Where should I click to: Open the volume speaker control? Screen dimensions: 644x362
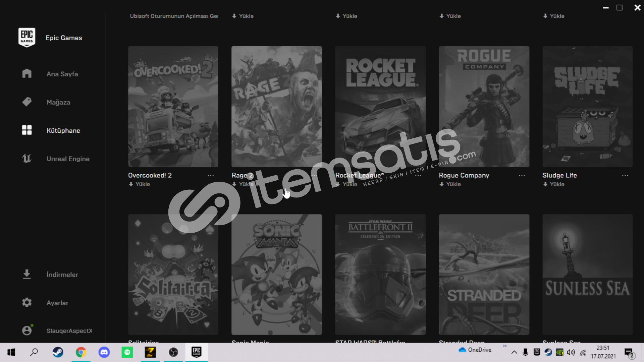pos(571,352)
